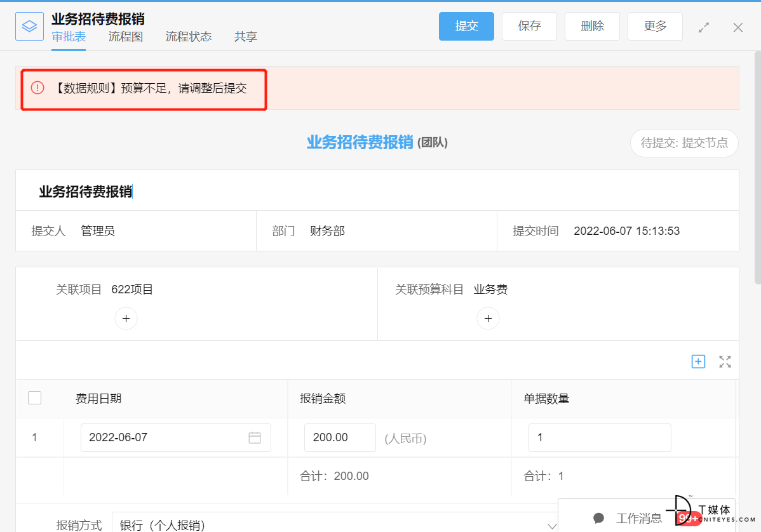
Task: Submit the form with 提交 button
Action: click(466, 26)
